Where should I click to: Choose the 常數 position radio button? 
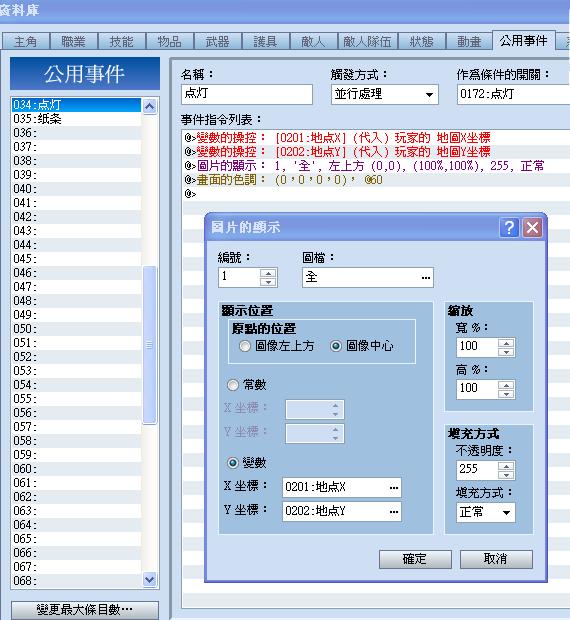tap(232, 384)
